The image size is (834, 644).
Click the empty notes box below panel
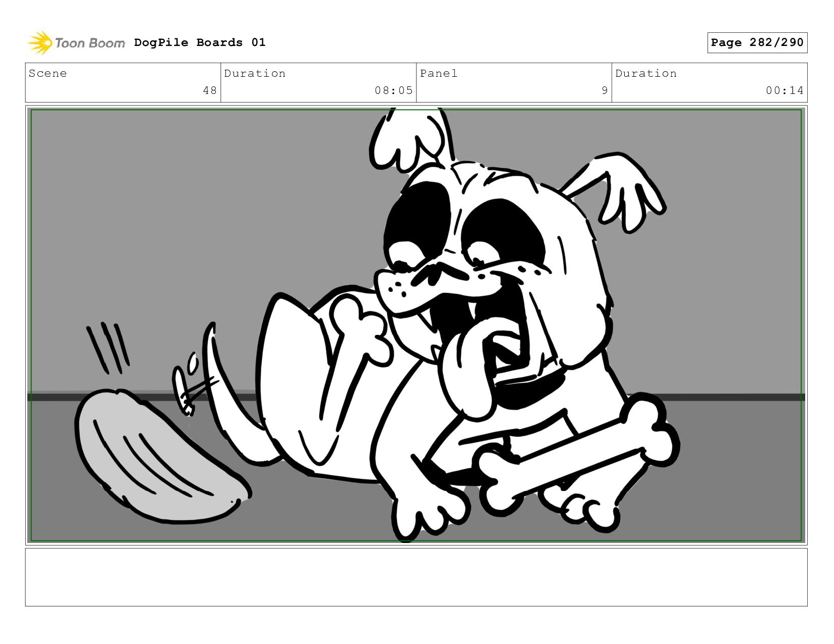click(416, 577)
